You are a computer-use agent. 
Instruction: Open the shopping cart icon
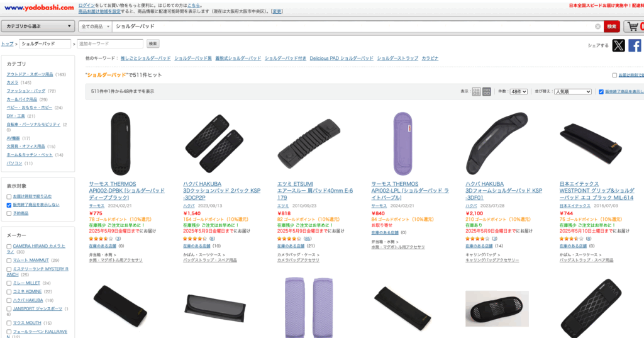click(633, 26)
